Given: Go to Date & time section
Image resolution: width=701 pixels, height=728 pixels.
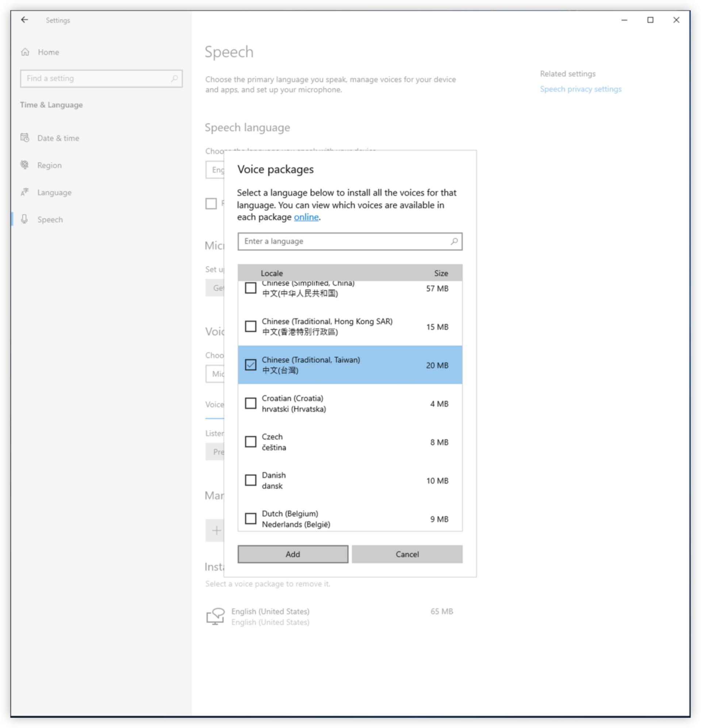Looking at the screenshot, I should tap(58, 138).
